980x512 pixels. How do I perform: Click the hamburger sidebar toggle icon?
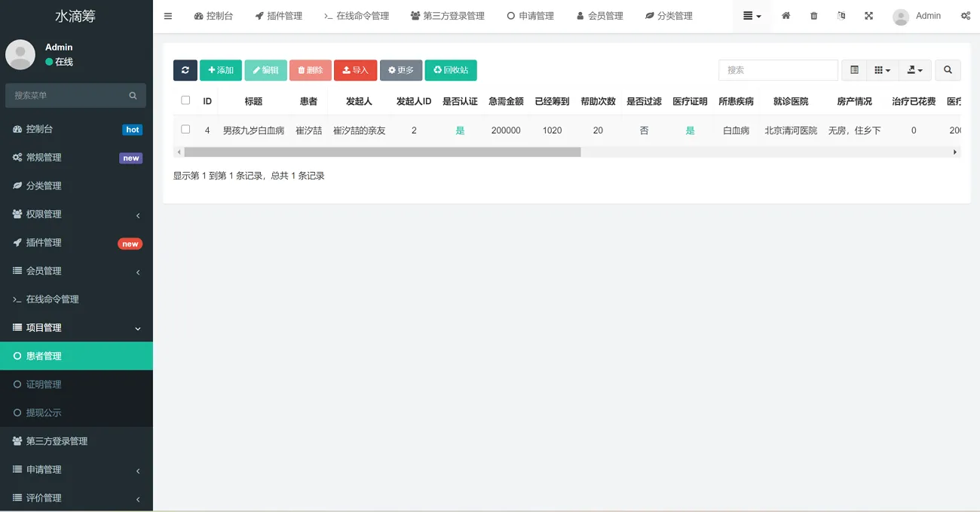168,16
